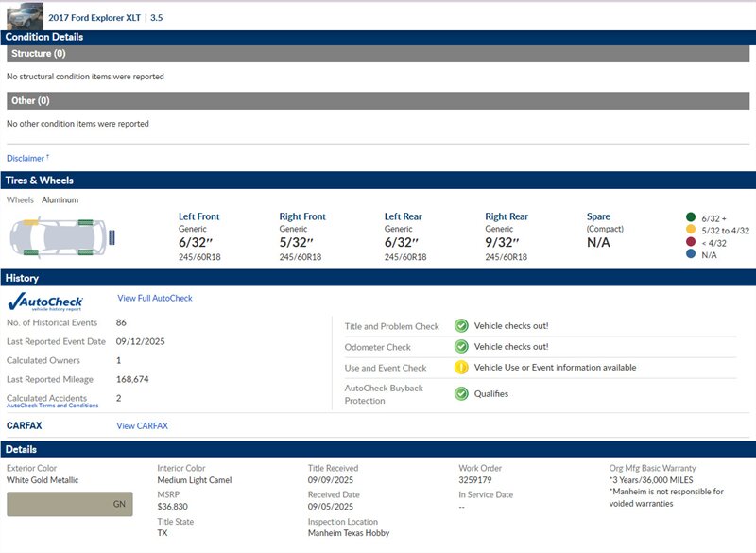Click the red < 4/32 legend dot
Viewport: 756px width, 553px height.
click(x=691, y=242)
